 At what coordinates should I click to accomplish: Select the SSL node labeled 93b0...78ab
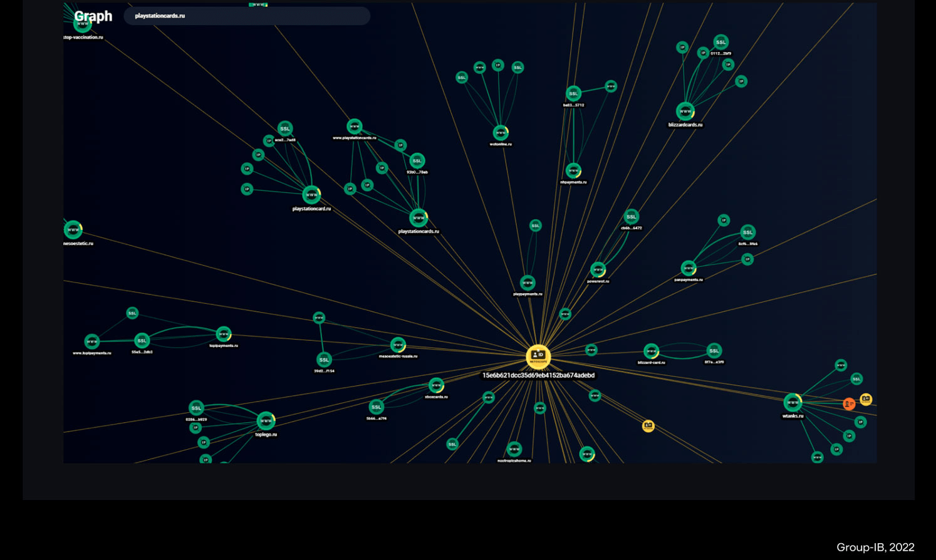(x=417, y=161)
